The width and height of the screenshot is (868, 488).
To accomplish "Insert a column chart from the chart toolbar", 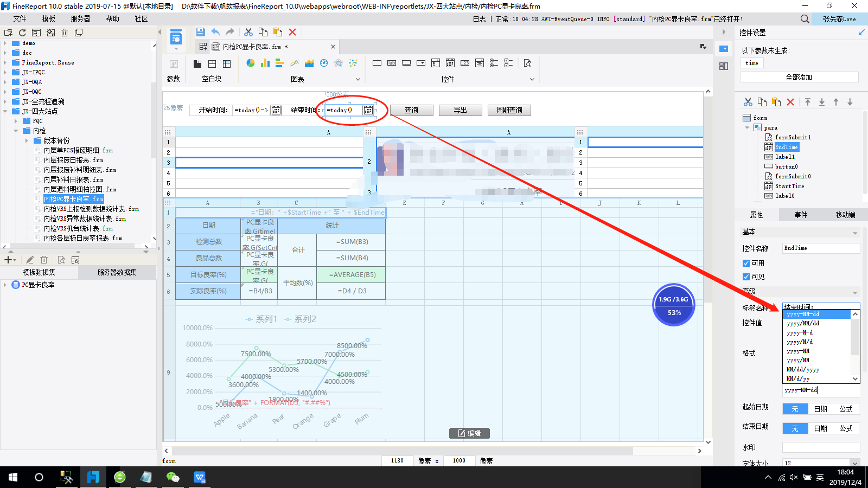I will point(265,63).
